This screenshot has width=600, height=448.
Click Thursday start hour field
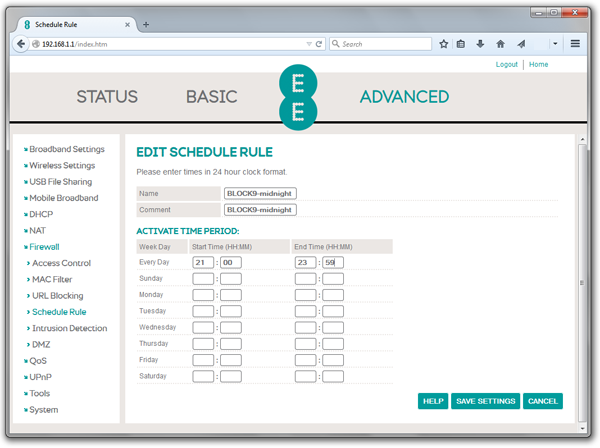(x=203, y=344)
